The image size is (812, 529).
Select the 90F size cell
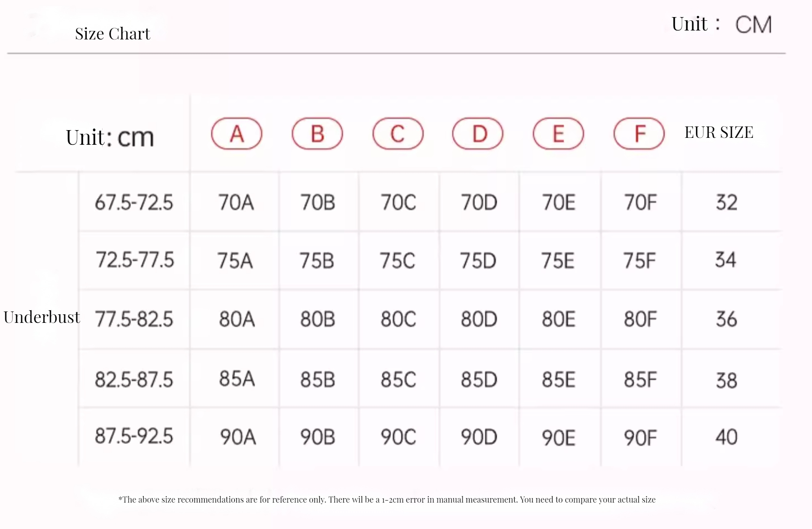click(640, 438)
